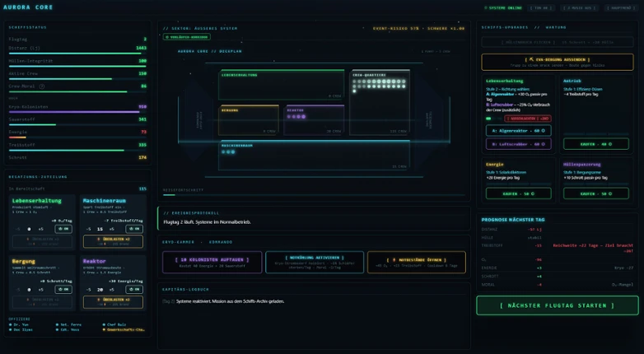Viewport: 644px width, 354px height.
Task: Click 'Nächster Flugtag starten' button
Action: [x=558, y=305]
